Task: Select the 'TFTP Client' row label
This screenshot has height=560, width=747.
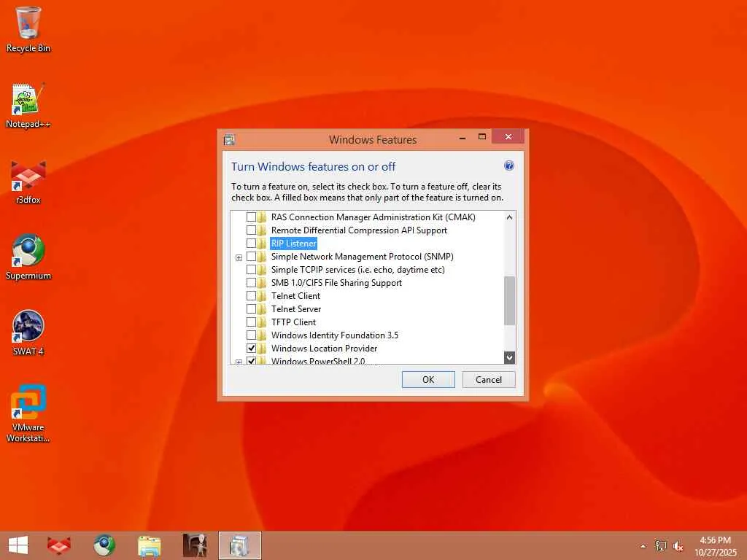Action: tap(293, 322)
